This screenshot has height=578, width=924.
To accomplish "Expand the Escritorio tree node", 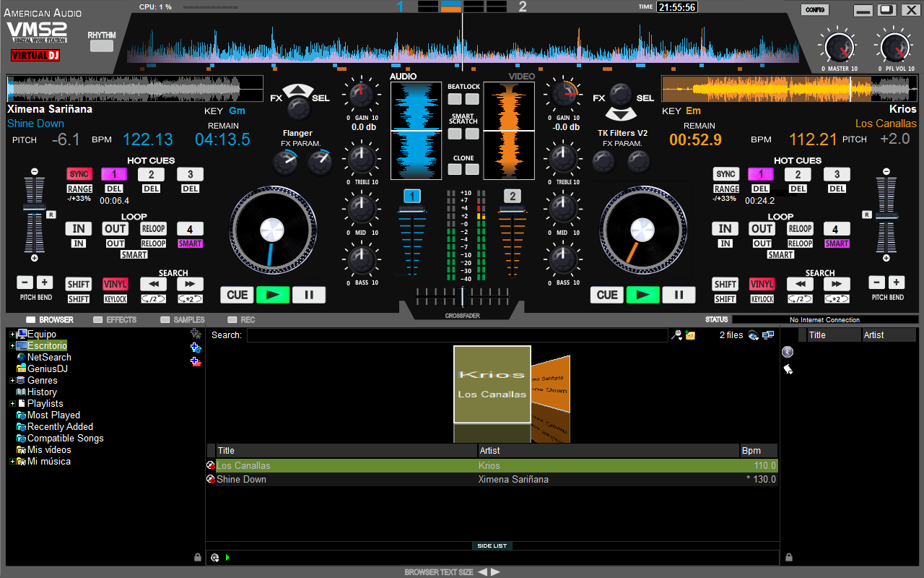I will point(12,346).
